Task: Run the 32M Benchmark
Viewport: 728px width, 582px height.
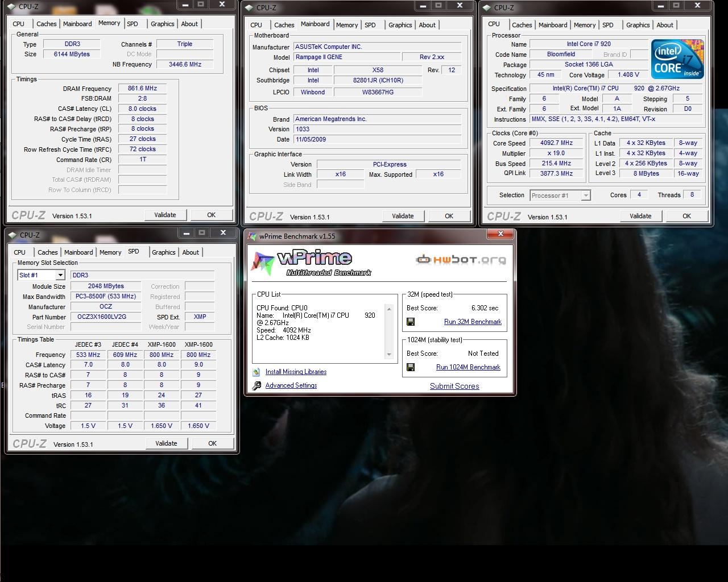Action: tap(473, 322)
